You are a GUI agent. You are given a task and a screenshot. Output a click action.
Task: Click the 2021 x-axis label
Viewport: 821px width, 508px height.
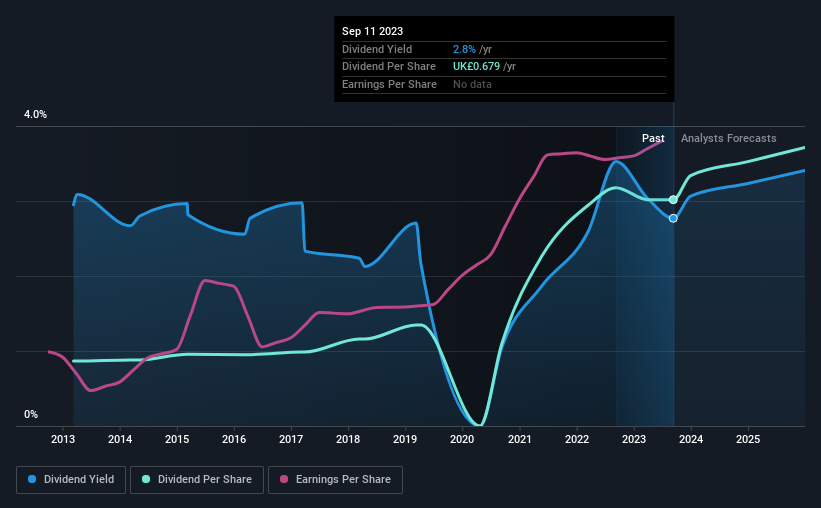click(520, 439)
